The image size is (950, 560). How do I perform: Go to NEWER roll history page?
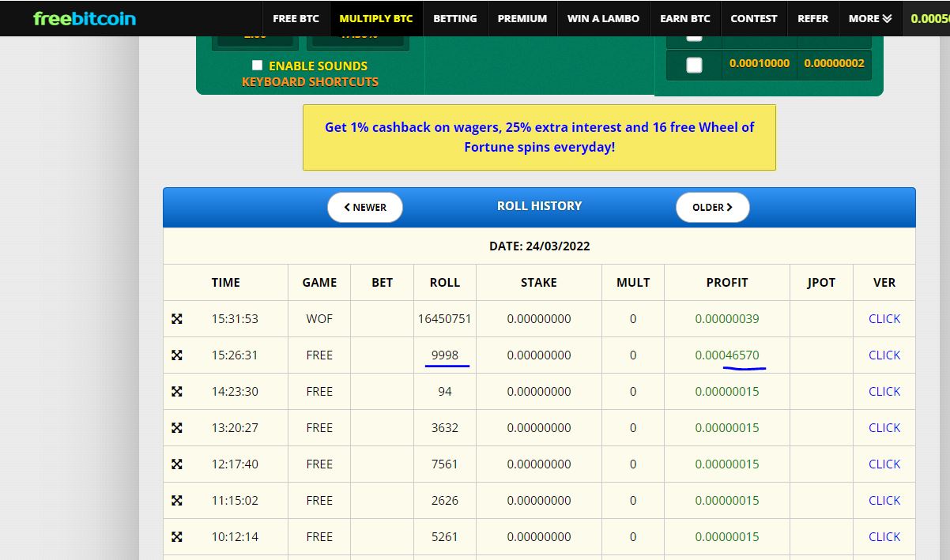(365, 208)
